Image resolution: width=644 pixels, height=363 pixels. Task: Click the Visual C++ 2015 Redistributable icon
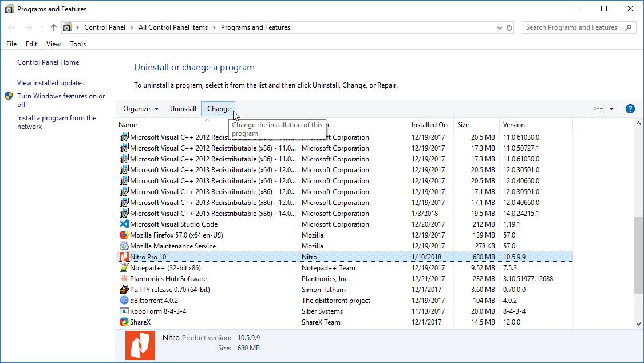tap(124, 214)
